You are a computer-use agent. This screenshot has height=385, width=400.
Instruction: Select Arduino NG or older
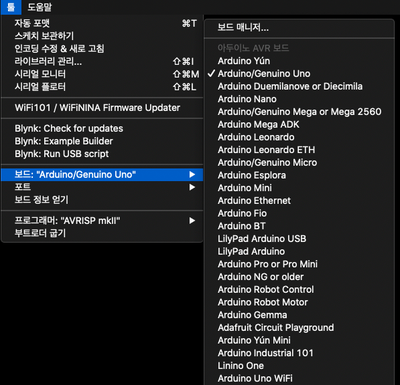(299, 277)
